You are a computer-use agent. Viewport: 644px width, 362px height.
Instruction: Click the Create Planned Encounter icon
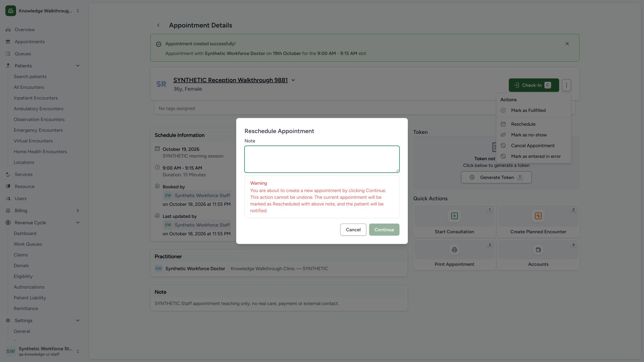[538, 216]
